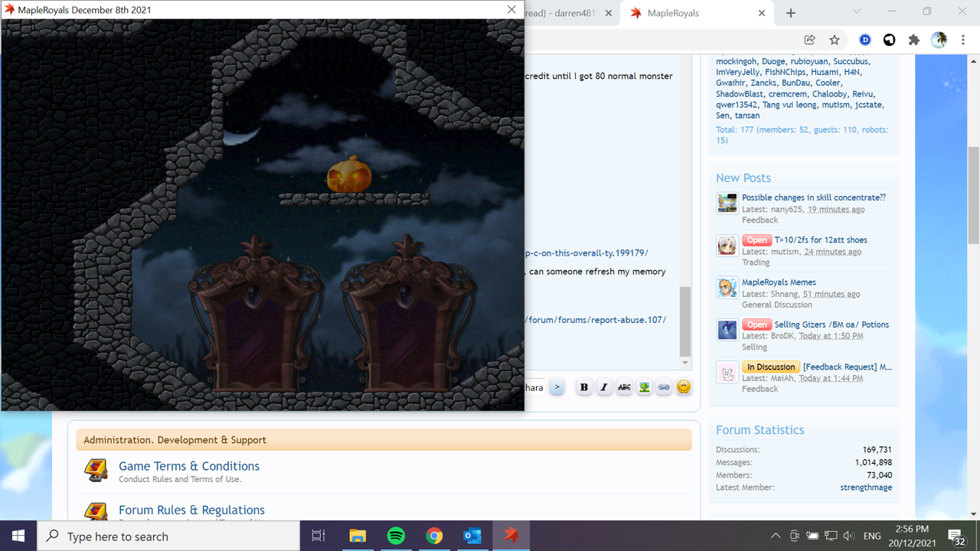The height and width of the screenshot is (551, 980).
Task: Click the share this page icon
Action: [x=809, y=40]
